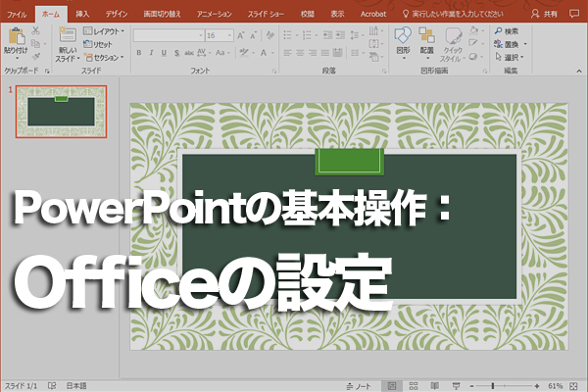The image size is (588, 392).
Task: Click the New Slide (新しいスライド) icon
Action: (x=68, y=34)
